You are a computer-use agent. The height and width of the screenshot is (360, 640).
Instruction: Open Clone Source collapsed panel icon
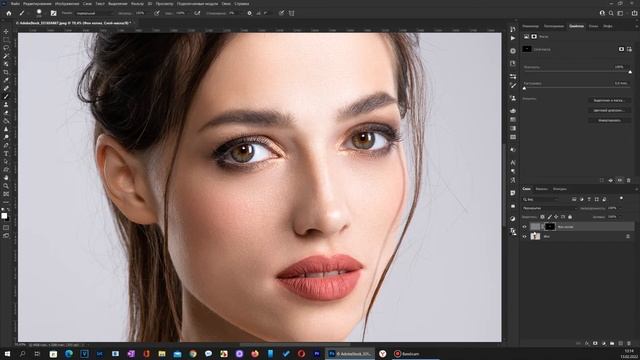coord(513,98)
